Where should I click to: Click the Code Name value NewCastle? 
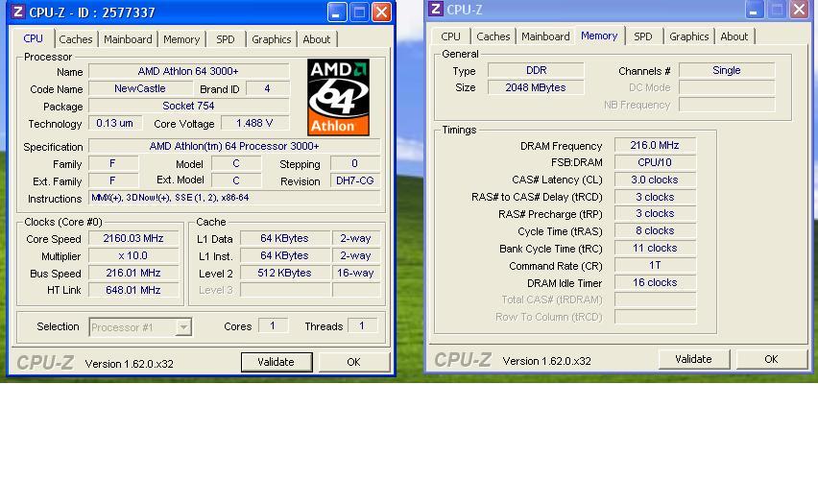140,88
